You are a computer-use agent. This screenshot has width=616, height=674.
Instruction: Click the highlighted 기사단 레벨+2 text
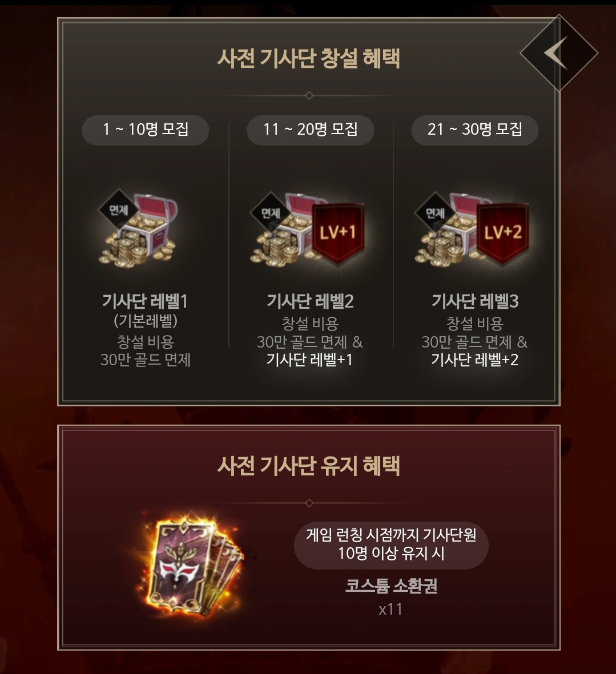pyautogui.click(x=474, y=360)
